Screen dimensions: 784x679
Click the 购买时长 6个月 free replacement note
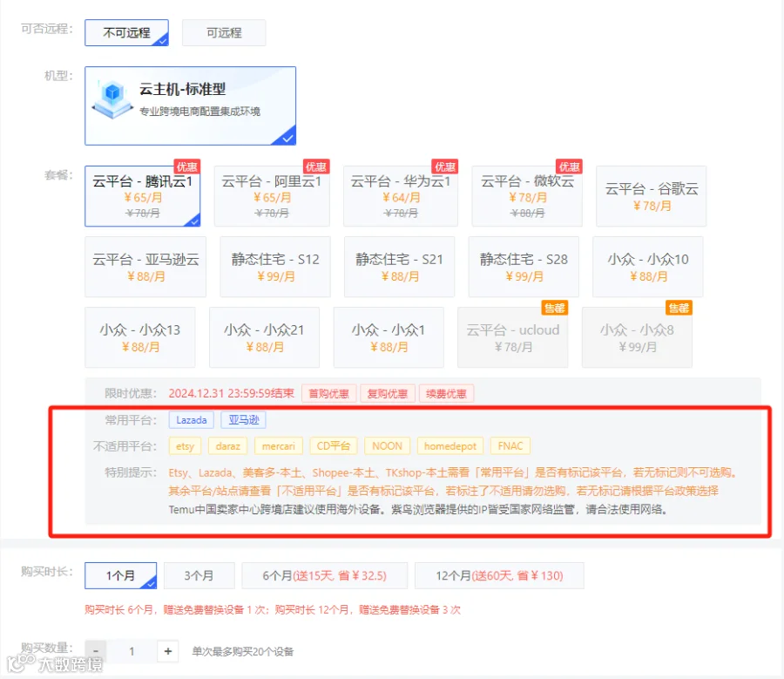(273, 609)
